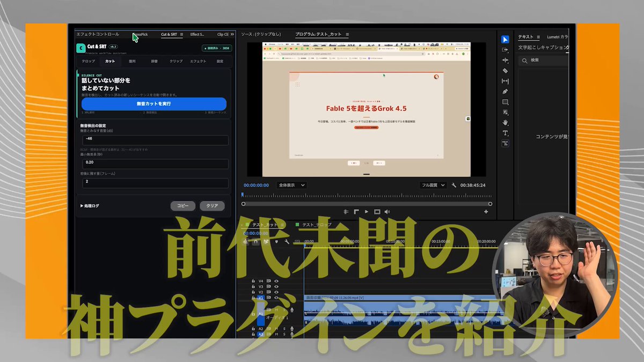Select the Selection tool arrow
This screenshot has height=362, width=644.
click(505, 39)
